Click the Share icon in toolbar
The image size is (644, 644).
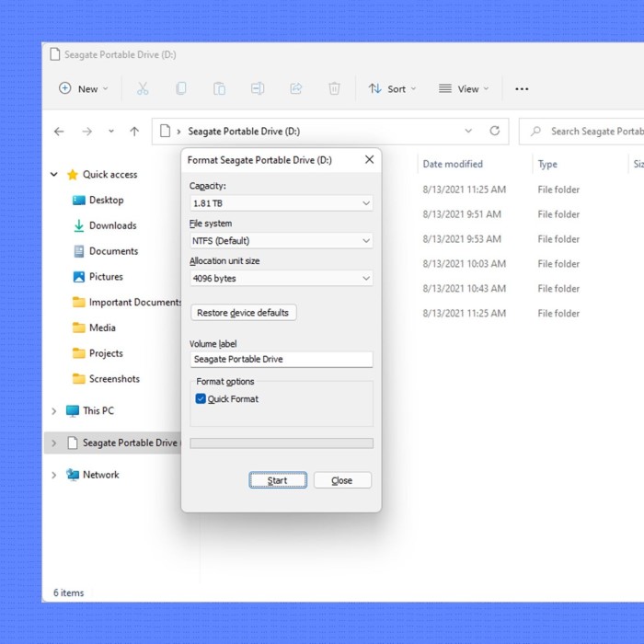295,88
